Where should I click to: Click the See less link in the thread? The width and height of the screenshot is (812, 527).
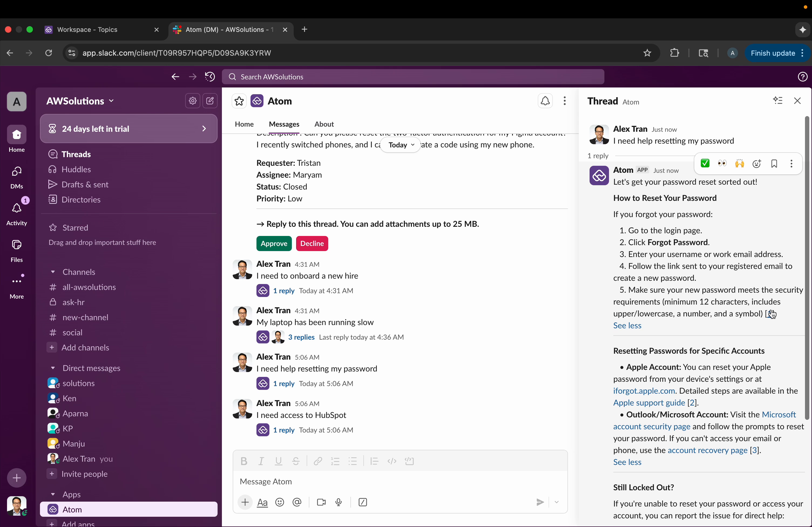627,325
